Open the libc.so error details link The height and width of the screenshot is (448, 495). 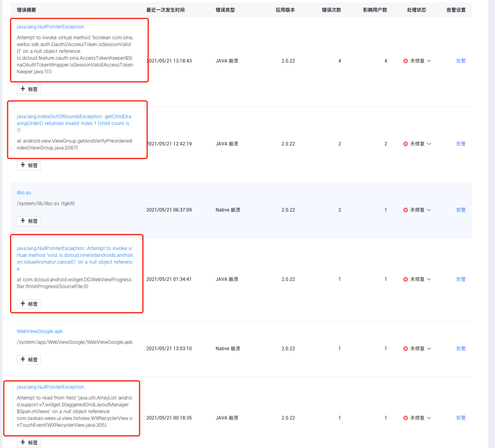coord(24,193)
